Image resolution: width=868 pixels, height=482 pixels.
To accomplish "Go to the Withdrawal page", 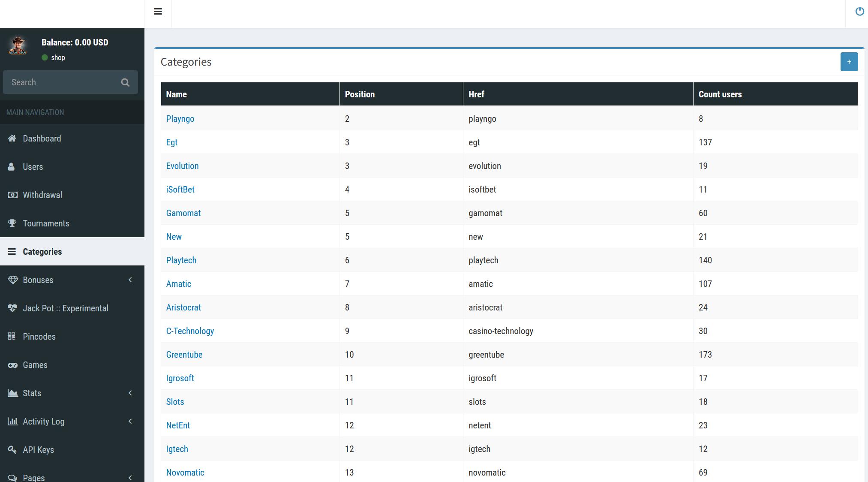I will tap(72, 195).
